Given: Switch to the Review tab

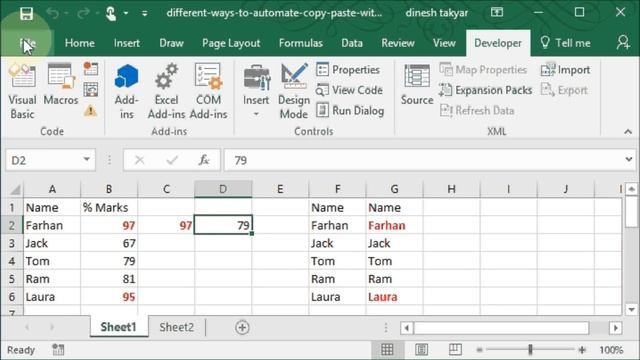Looking at the screenshot, I should tap(398, 43).
